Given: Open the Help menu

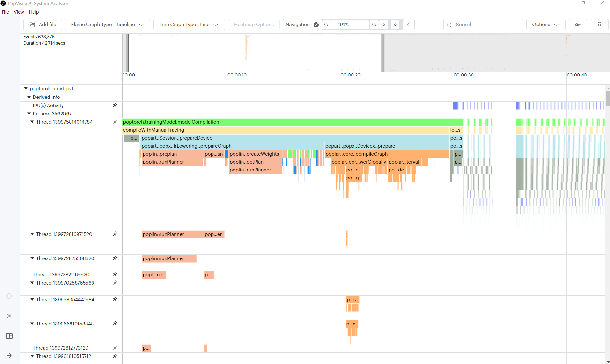Looking at the screenshot, I should (33, 12).
